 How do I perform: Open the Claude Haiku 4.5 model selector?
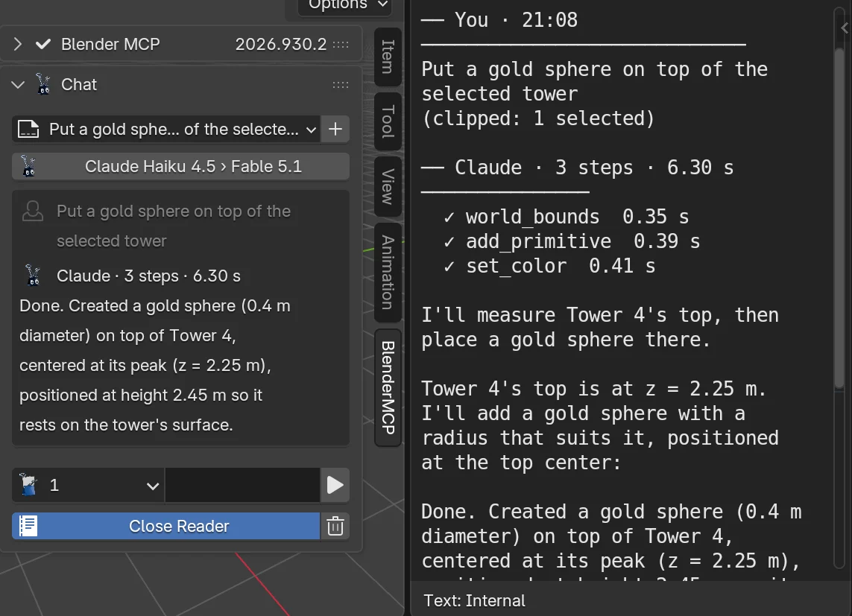coord(180,166)
